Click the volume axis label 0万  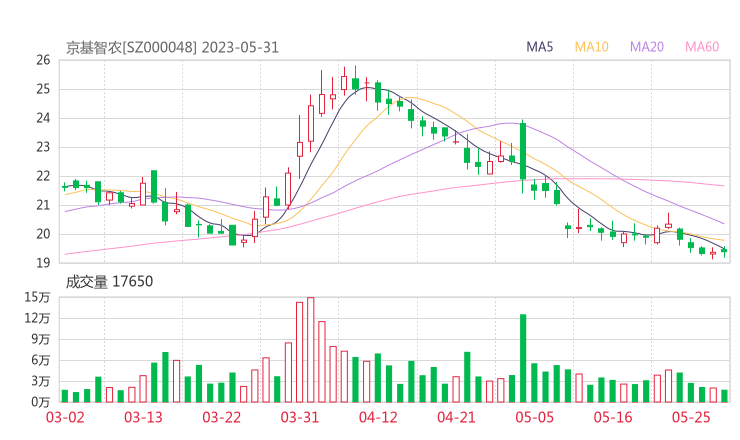(41, 402)
